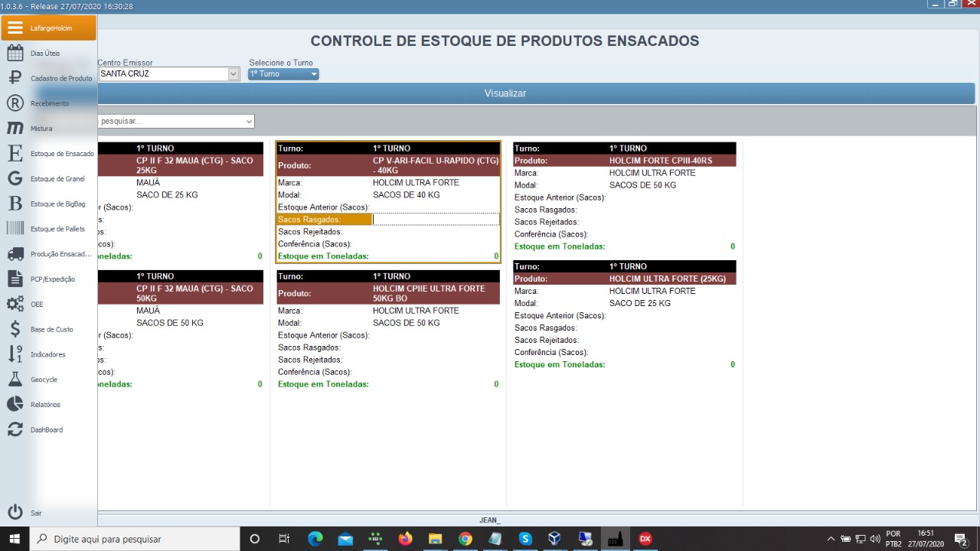980x551 pixels.
Task: Click the Base de Custo dollar icon
Action: click(15, 329)
